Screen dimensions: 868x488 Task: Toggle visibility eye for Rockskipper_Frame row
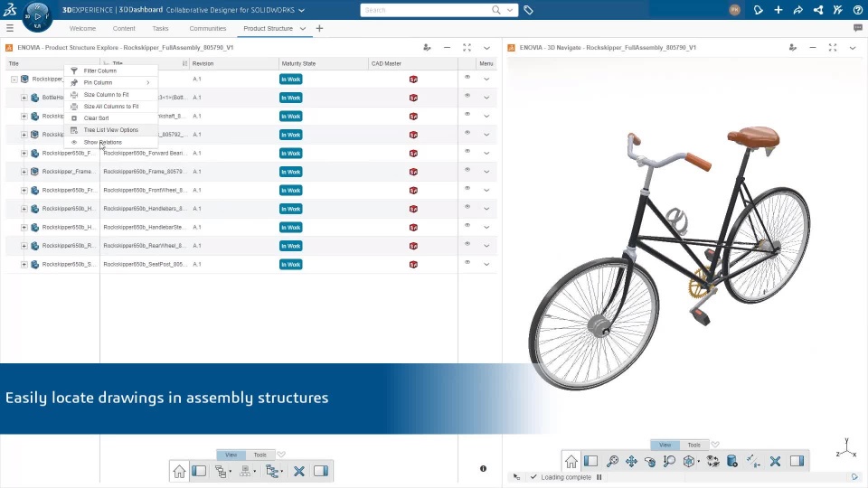coord(467,170)
